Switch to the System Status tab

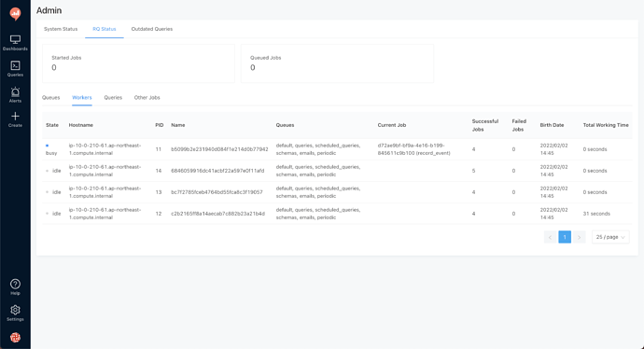pos(61,29)
